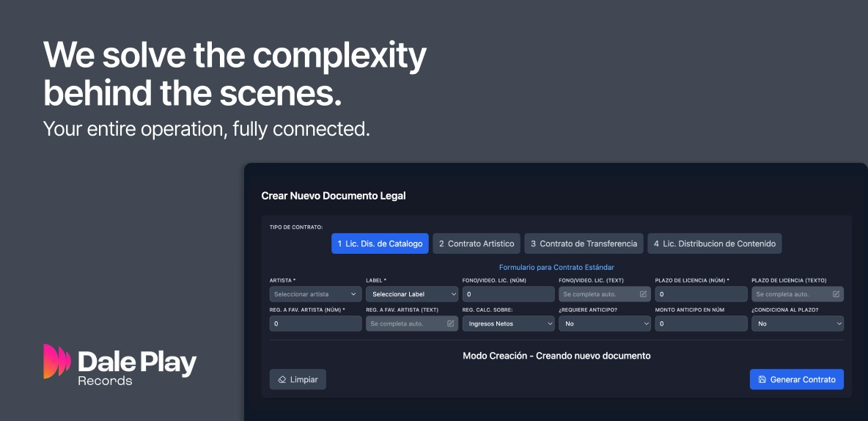Viewport: 868px width, 421px height.
Task: Click the Monto Anticipo en Núm field
Action: point(701,323)
